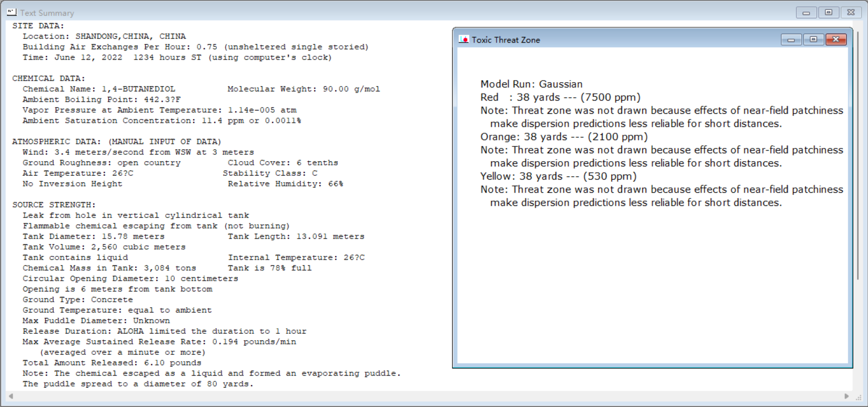
Task: Click 'Tank is 78% full' text
Action: click(x=270, y=268)
